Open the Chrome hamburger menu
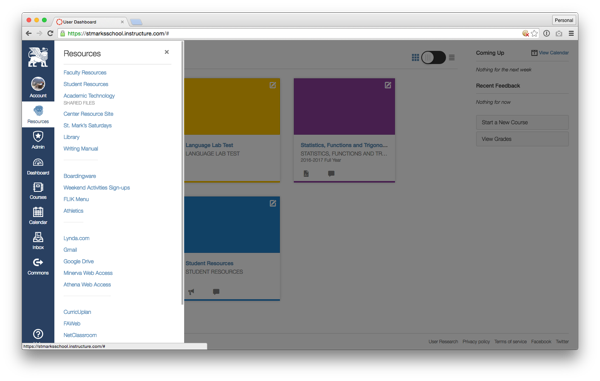Screen dimensions: 600x381 [x=571, y=34]
